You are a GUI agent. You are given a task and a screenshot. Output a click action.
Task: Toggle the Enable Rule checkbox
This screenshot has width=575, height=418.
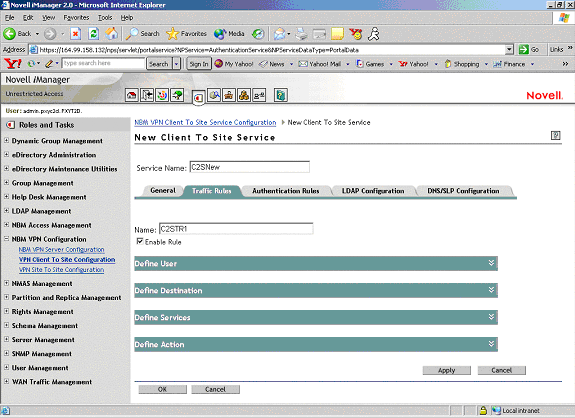pyautogui.click(x=140, y=241)
